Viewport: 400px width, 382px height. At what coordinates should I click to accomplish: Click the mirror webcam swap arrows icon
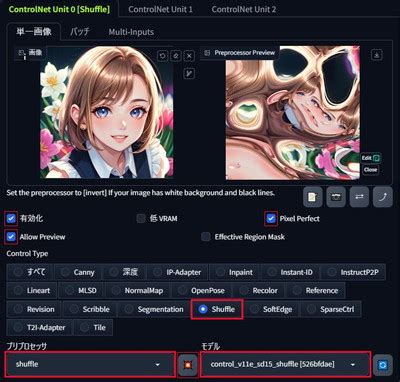click(x=359, y=197)
